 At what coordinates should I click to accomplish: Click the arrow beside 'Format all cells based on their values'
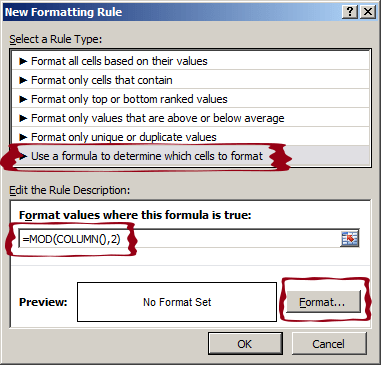pyautogui.click(x=23, y=61)
